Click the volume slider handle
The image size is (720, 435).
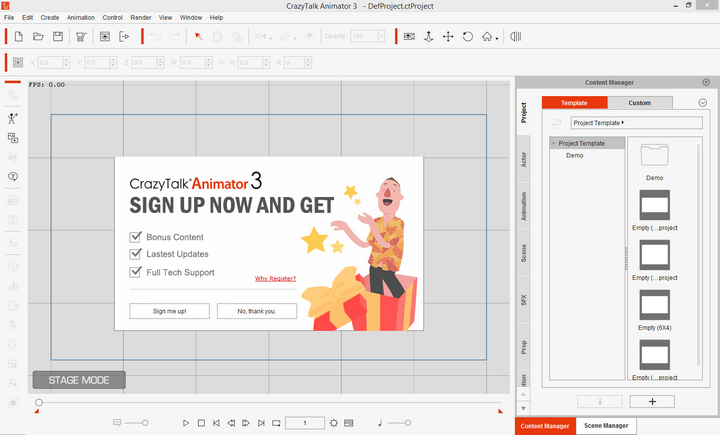408,423
